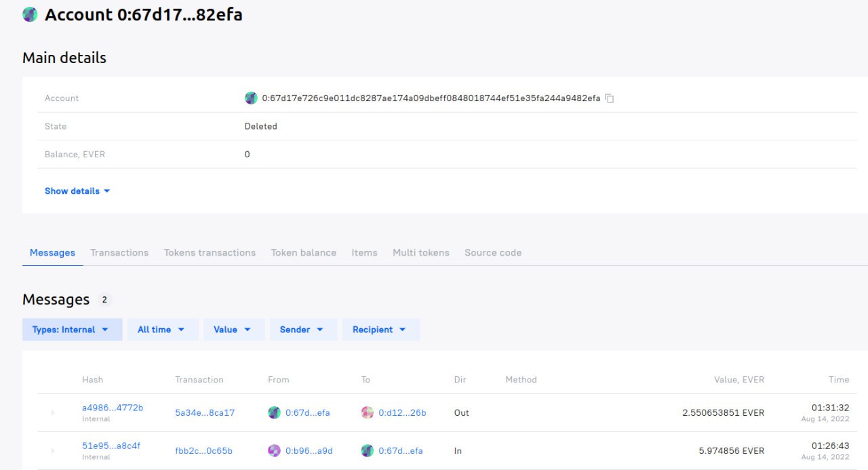Switch to the Token balance tab
This screenshot has width=868, height=470.
click(303, 253)
